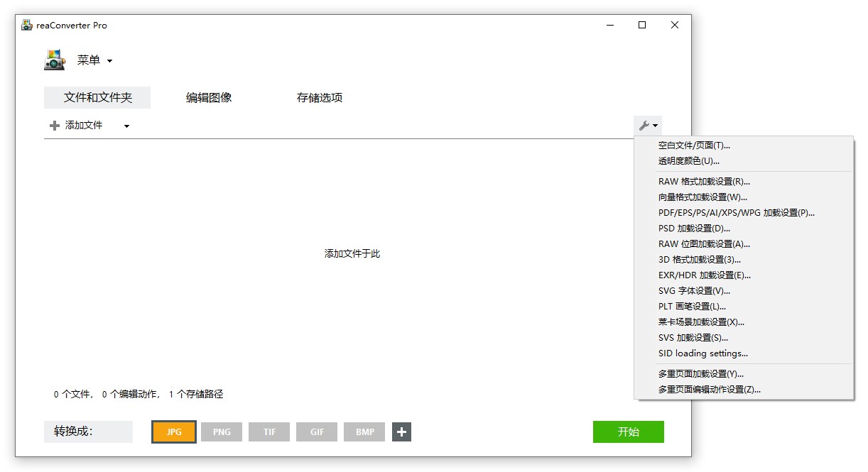
Task: Select TIF output format
Action: click(269, 432)
